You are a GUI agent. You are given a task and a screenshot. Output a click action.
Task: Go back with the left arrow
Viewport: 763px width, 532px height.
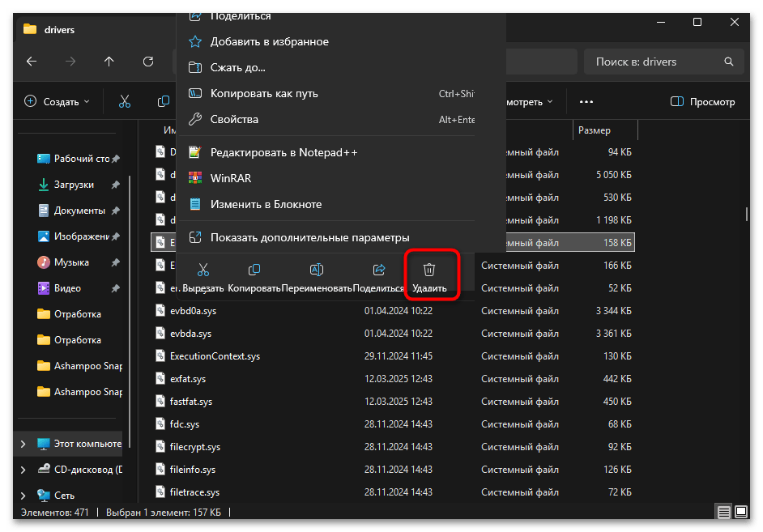(x=32, y=62)
